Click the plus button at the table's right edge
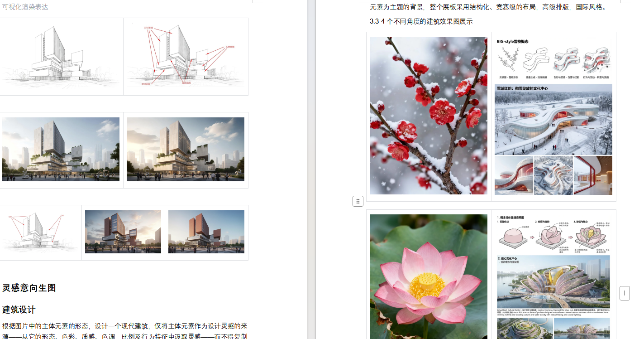Image resolution: width=644 pixels, height=339 pixels. click(625, 293)
